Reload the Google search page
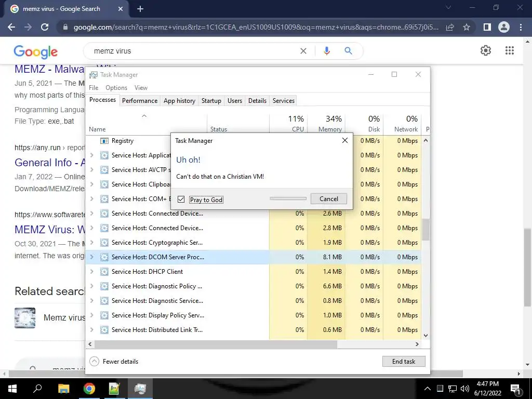Image resolution: width=532 pixels, height=399 pixels. [x=45, y=27]
